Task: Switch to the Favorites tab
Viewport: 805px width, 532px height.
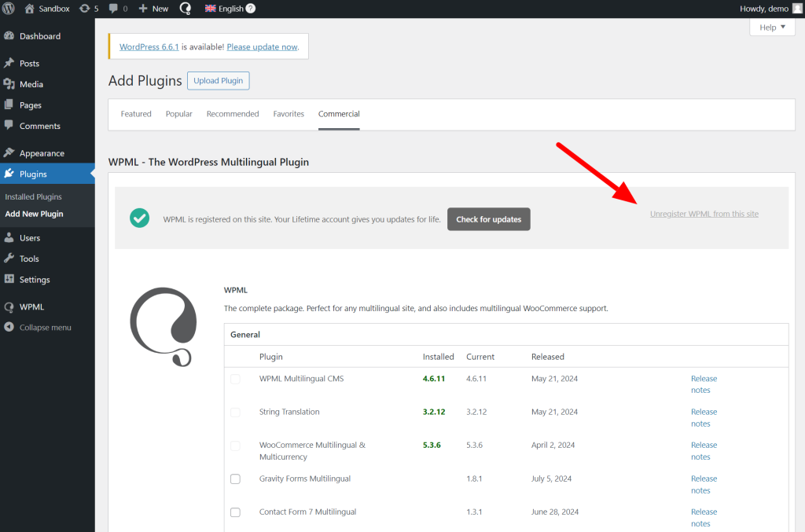Action: coord(289,114)
